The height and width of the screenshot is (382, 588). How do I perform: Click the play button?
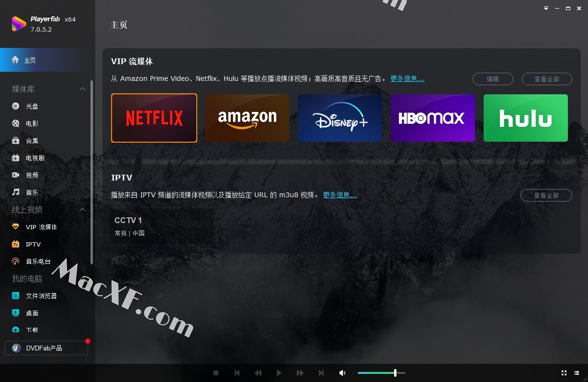pyautogui.click(x=279, y=373)
